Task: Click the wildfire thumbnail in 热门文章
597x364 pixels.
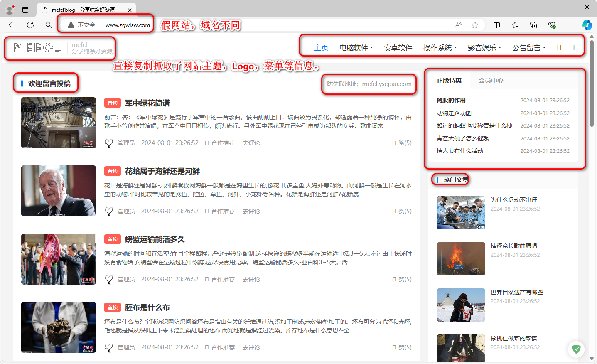Action: (461, 259)
